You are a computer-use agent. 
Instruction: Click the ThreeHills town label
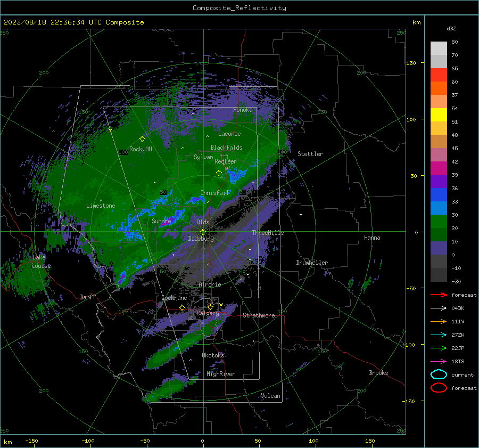268,233
